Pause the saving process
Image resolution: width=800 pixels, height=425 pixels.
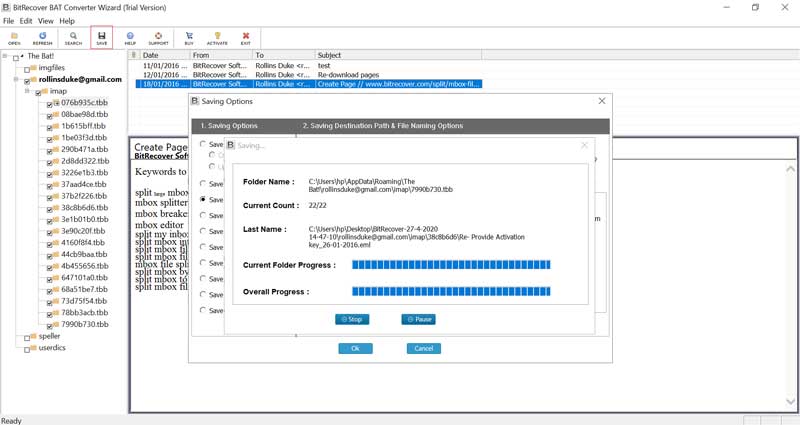click(418, 319)
